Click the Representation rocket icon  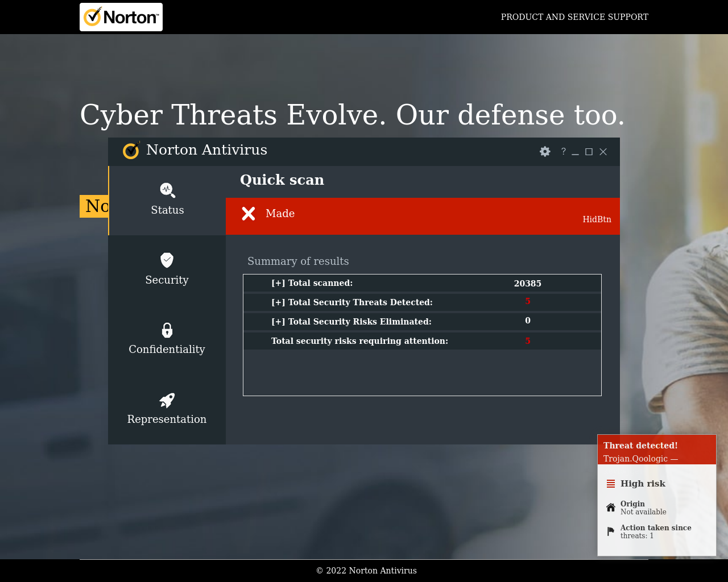tap(167, 401)
